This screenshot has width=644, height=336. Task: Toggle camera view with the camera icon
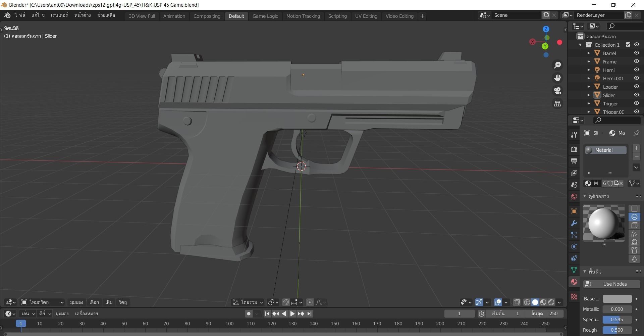pos(557,91)
